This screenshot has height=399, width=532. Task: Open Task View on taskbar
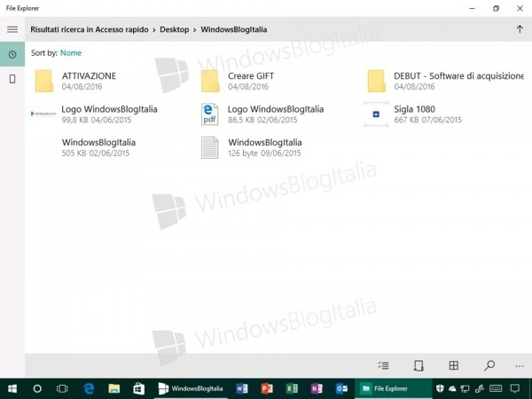pos(62,388)
